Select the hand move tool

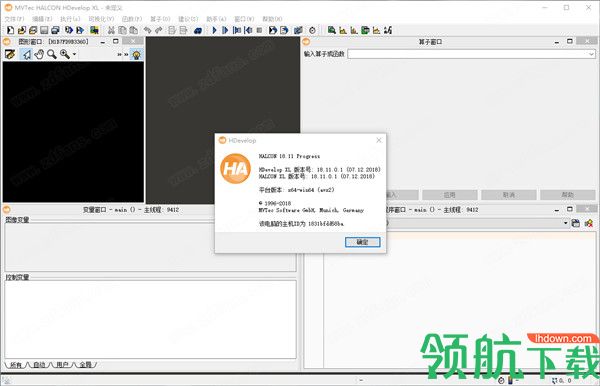tap(39, 54)
